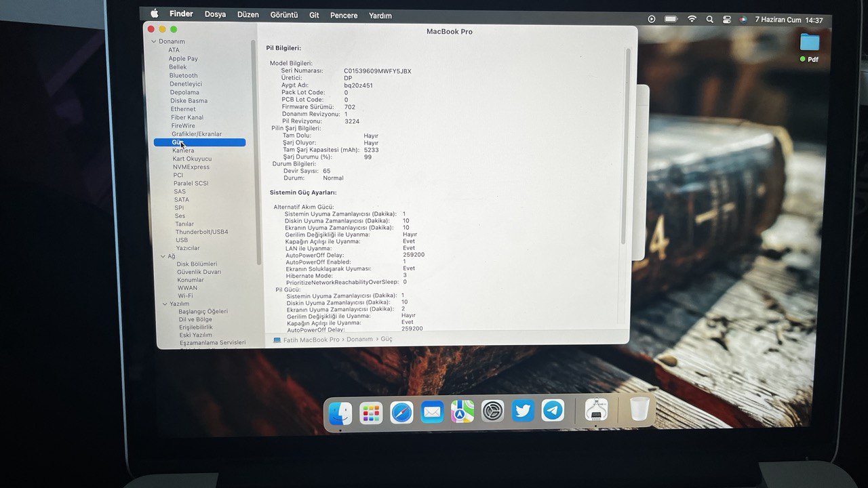Launch Launchpad from the Dock

(371, 413)
